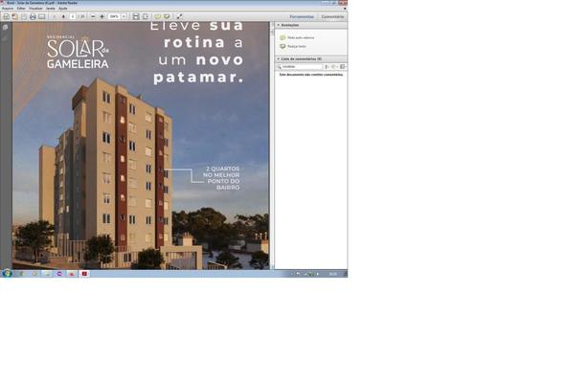
Task: Go to previous page arrow
Action: [x=54, y=16]
